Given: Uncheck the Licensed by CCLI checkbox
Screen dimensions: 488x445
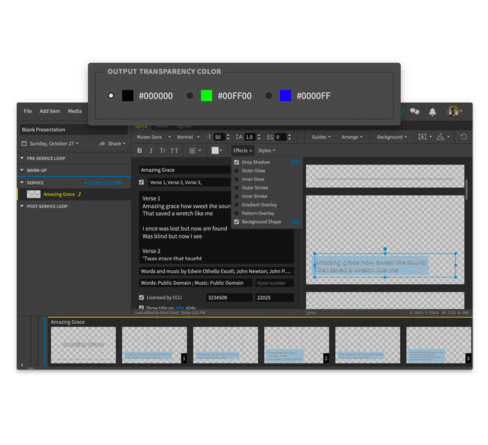Looking at the screenshot, I should [141, 297].
